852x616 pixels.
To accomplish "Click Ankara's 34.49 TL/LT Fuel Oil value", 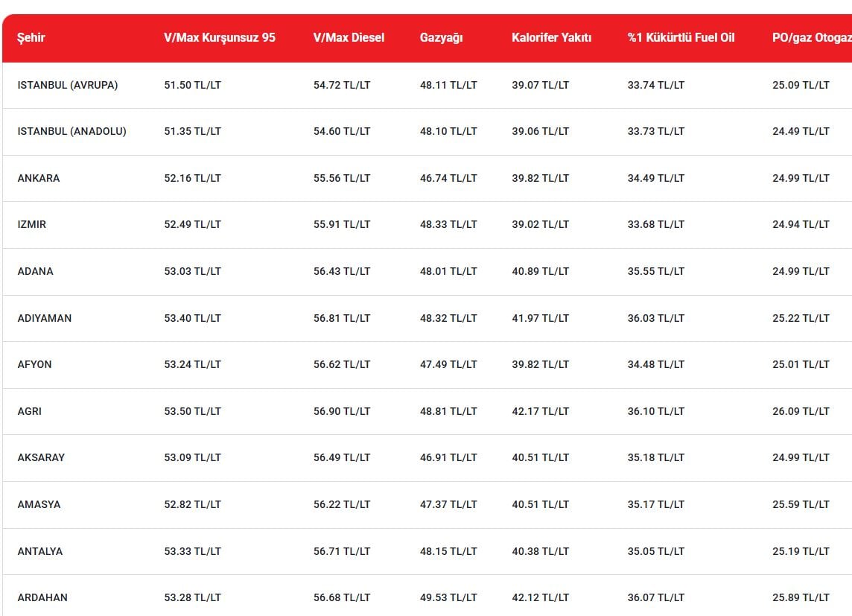I will coord(656,178).
